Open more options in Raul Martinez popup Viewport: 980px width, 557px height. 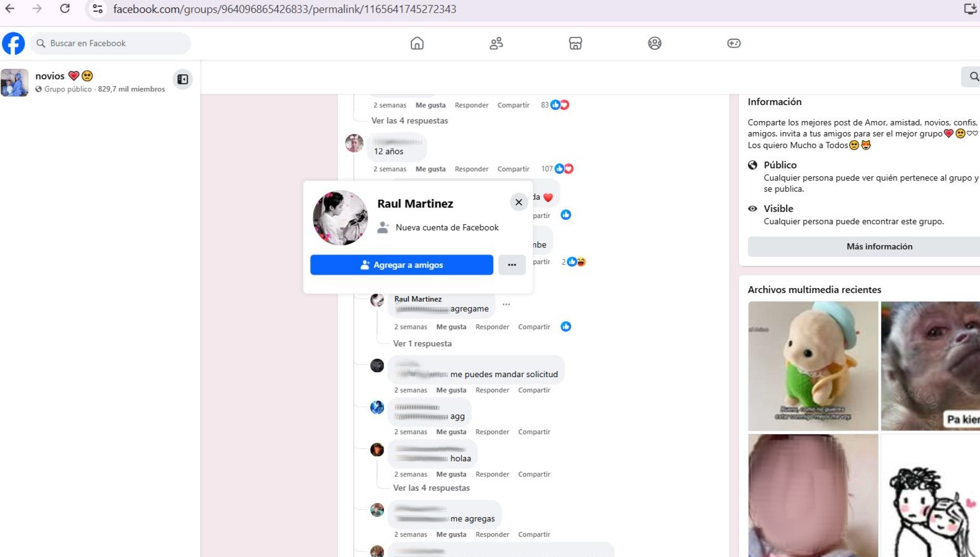click(512, 265)
